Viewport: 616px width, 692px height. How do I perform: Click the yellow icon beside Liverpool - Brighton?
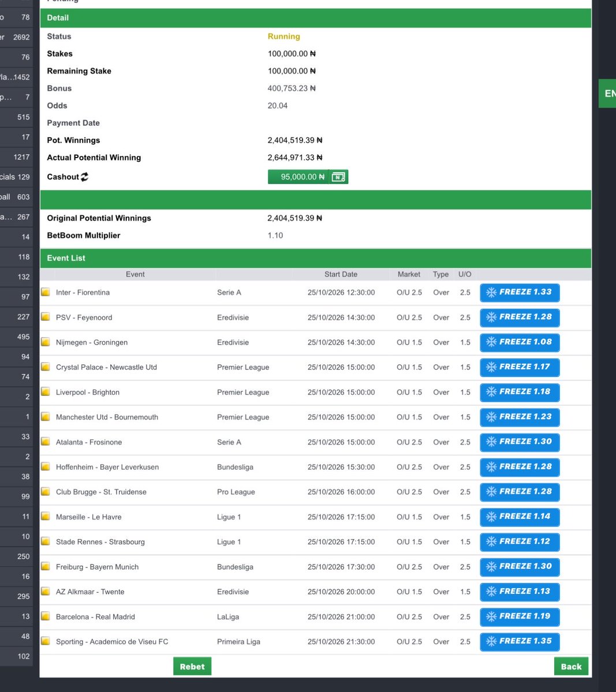click(x=46, y=392)
